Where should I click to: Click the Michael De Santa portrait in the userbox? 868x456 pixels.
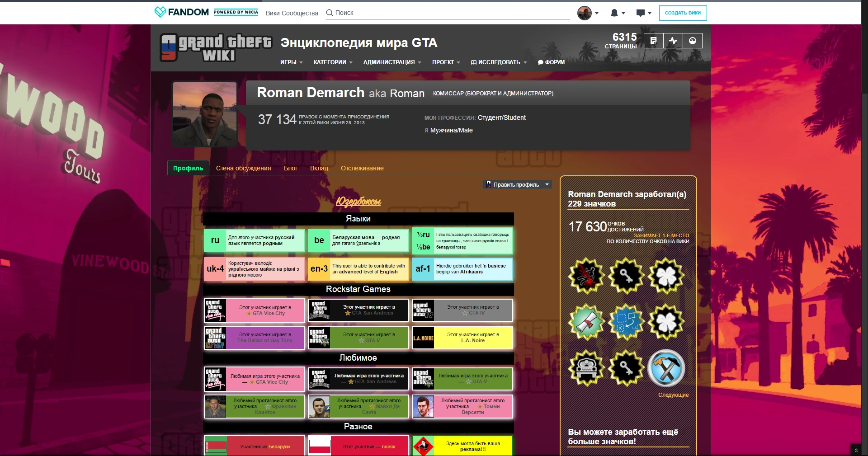(319, 406)
